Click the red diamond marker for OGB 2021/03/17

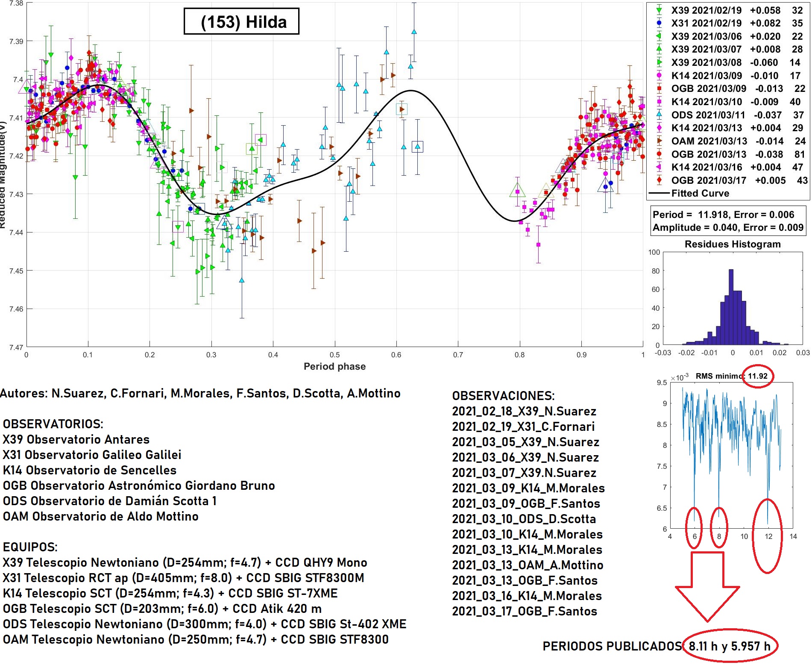(659, 180)
